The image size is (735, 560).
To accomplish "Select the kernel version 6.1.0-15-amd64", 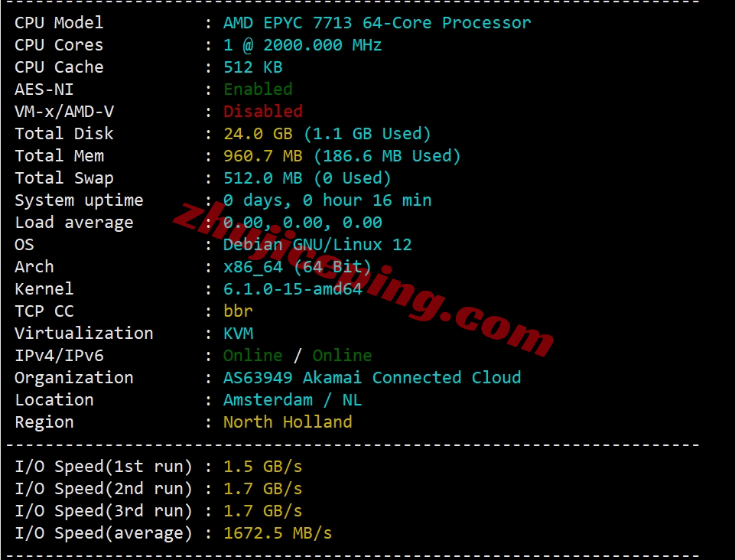I will pyautogui.click(x=292, y=289).
